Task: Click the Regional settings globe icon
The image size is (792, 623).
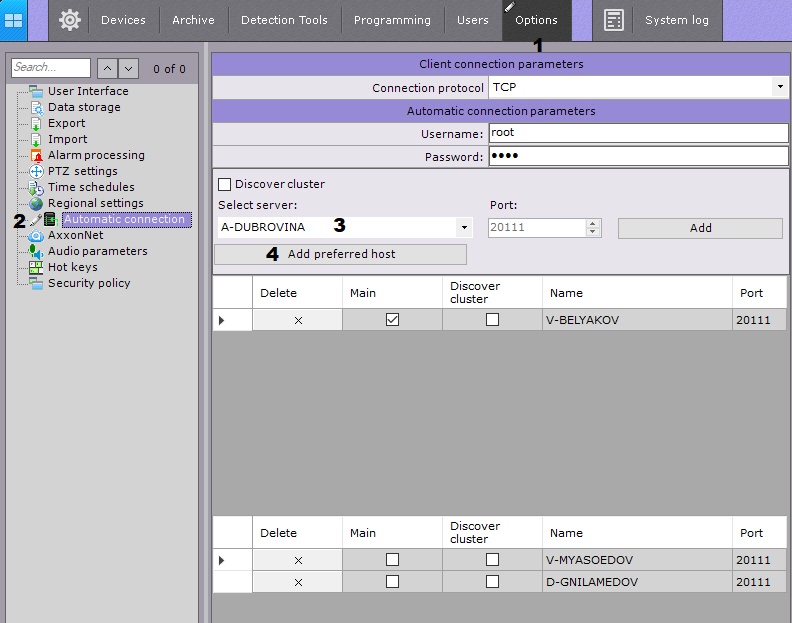Action: point(37,203)
